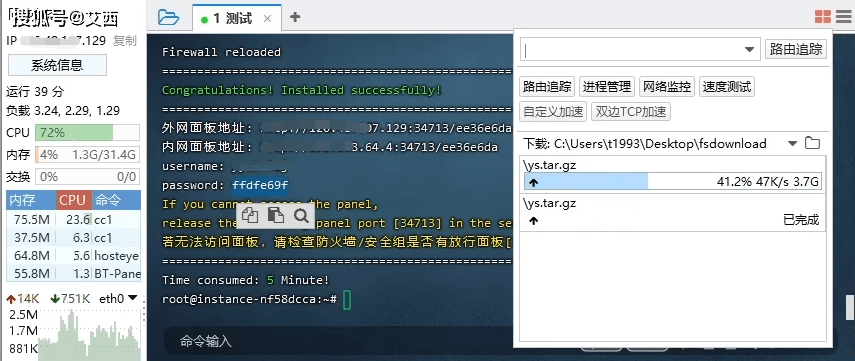The width and height of the screenshot is (855, 361).
Task: Click the highlighted password ffdfe69f
Action: click(260, 185)
